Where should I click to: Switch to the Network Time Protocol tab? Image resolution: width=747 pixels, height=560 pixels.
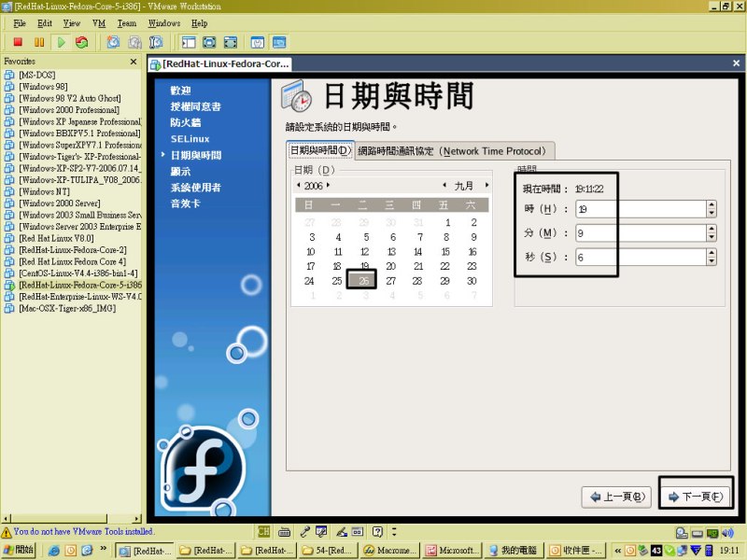455,151
